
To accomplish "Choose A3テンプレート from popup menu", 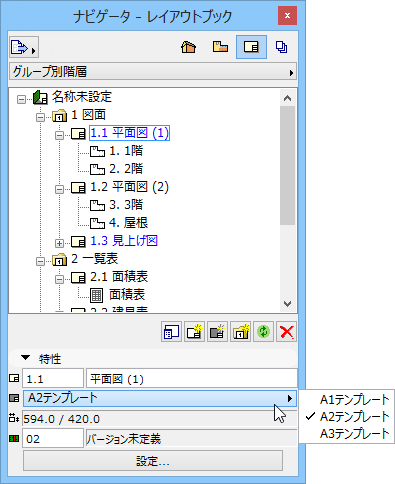I will [354, 434].
